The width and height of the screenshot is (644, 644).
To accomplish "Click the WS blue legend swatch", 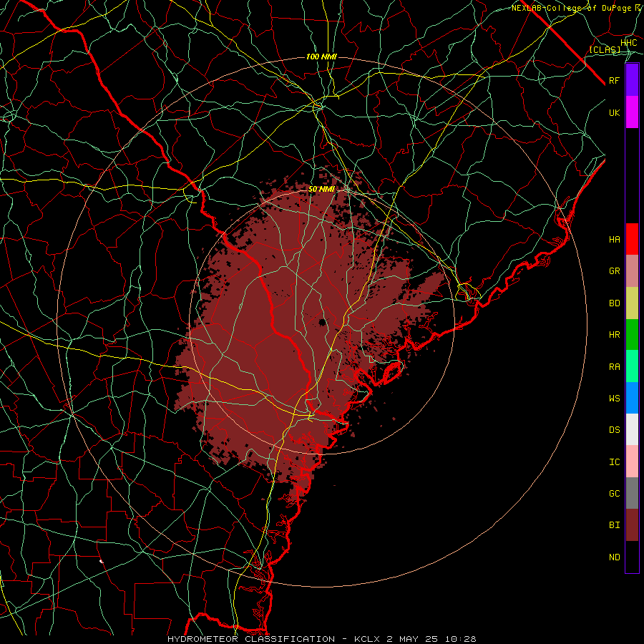I will click(632, 398).
